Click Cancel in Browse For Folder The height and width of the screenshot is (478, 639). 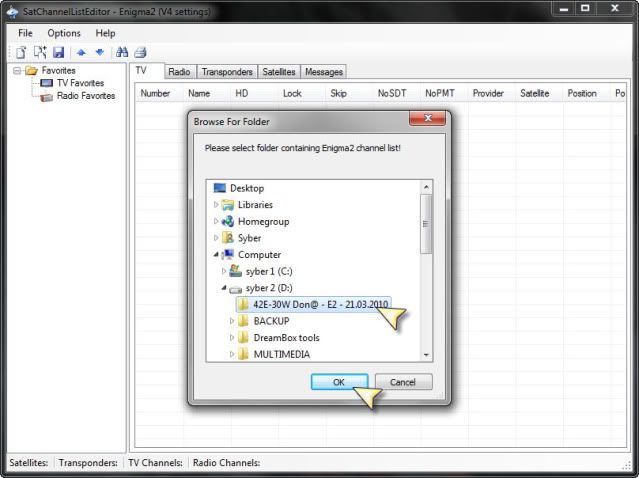[403, 382]
